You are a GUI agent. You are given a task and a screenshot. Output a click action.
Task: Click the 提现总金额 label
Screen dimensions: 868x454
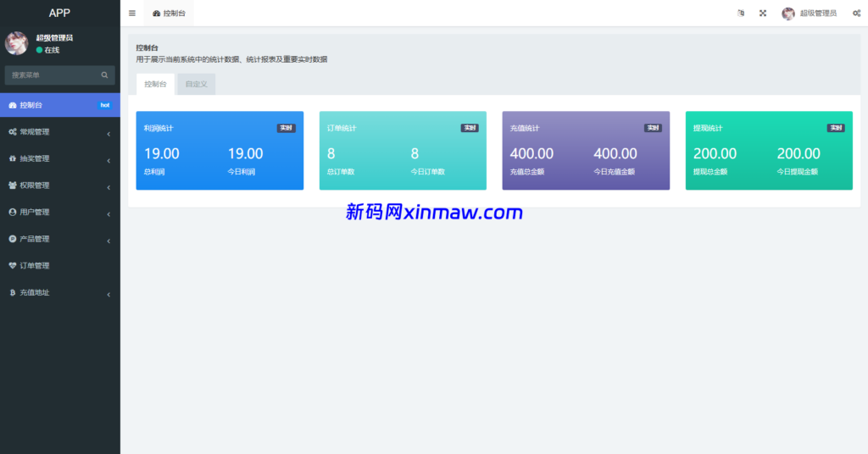click(710, 171)
